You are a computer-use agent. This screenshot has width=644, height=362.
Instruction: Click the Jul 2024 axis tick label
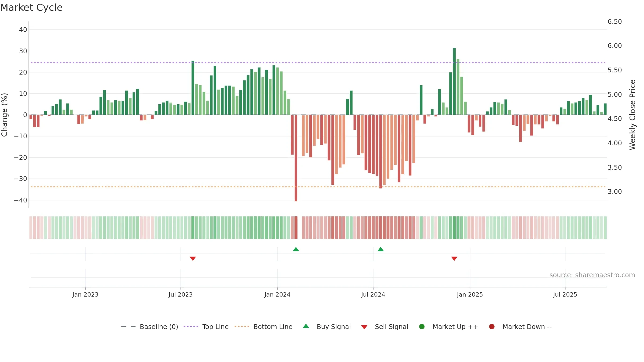(x=373, y=294)
